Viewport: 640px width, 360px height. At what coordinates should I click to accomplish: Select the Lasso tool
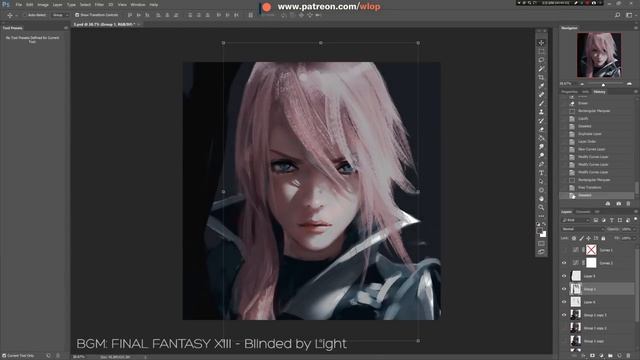(541, 60)
